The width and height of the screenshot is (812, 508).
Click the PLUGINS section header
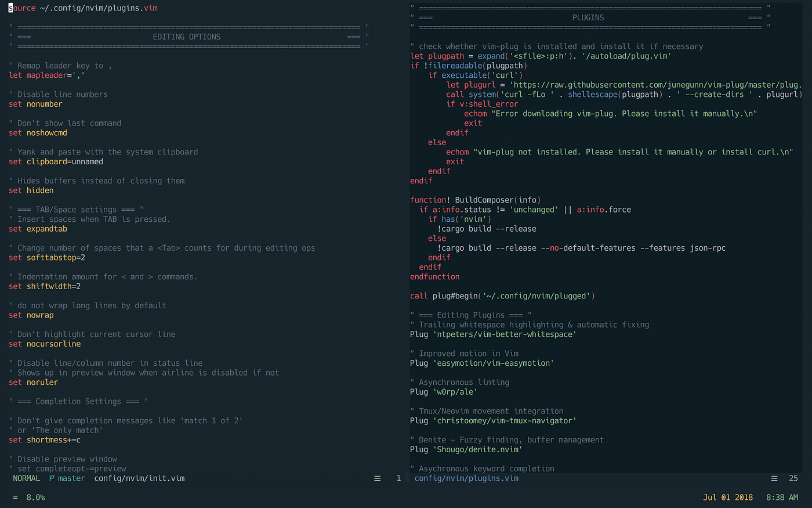(x=588, y=17)
